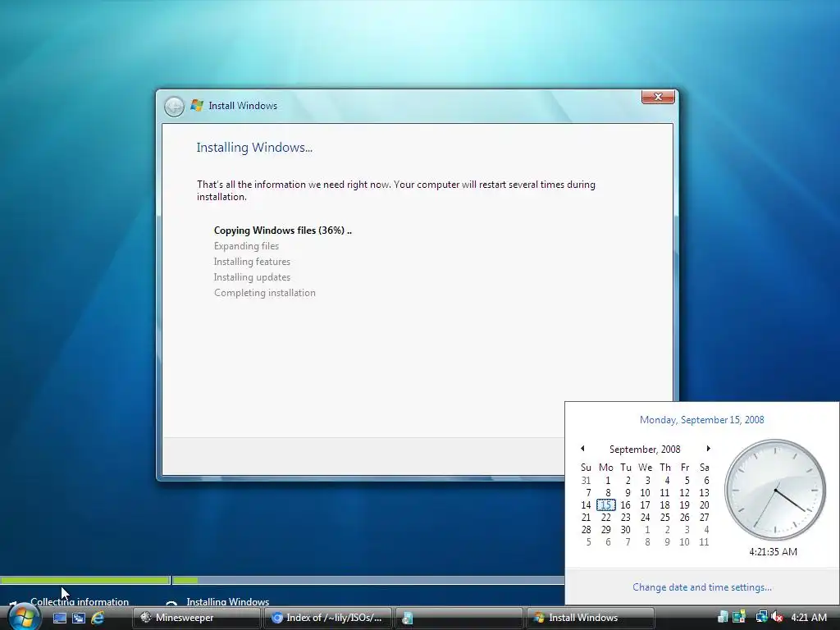Viewport: 840px width, 630px height.
Task: Go to previous month in calendar
Action: [x=583, y=449]
